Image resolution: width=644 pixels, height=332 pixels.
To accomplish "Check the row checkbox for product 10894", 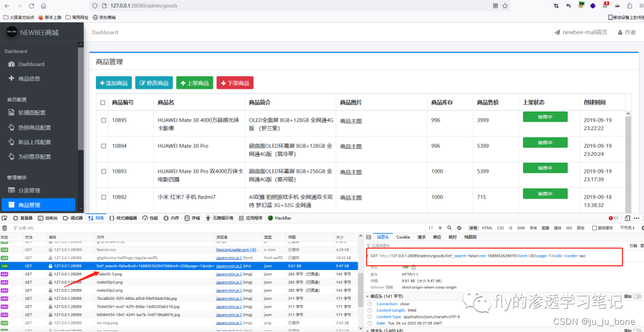I will [x=104, y=146].
